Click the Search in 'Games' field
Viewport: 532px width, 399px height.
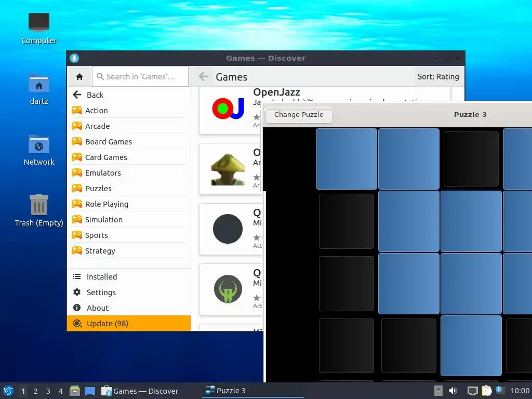pyautogui.click(x=140, y=77)
